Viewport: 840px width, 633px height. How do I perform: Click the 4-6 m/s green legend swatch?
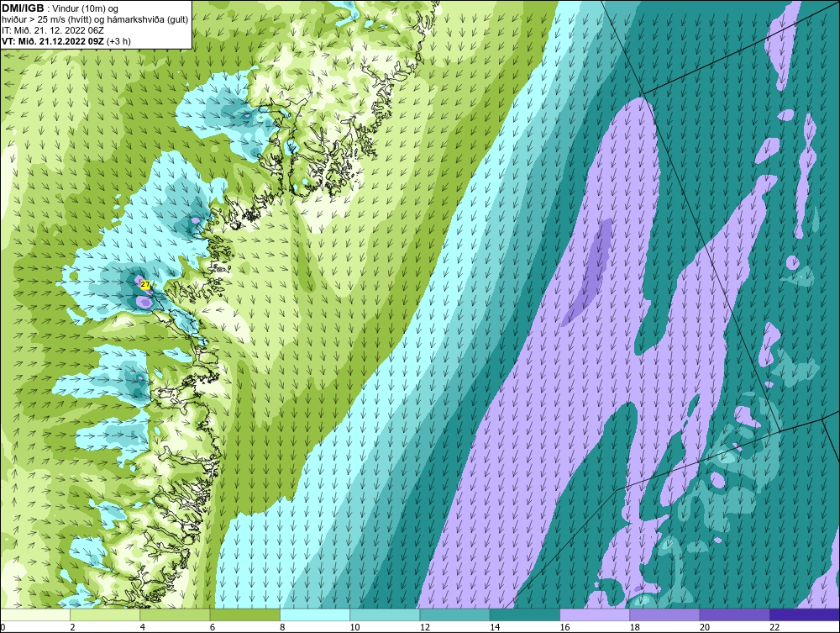176,615
